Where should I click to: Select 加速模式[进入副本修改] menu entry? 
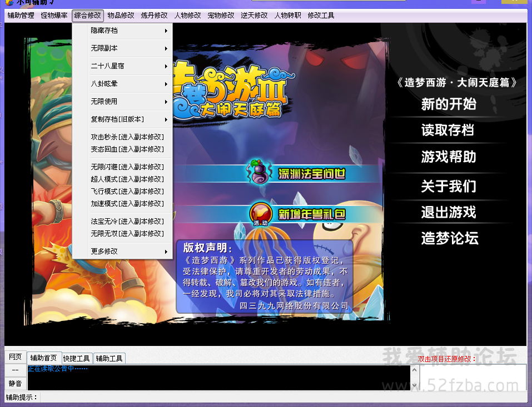click(x=122, y=204)
